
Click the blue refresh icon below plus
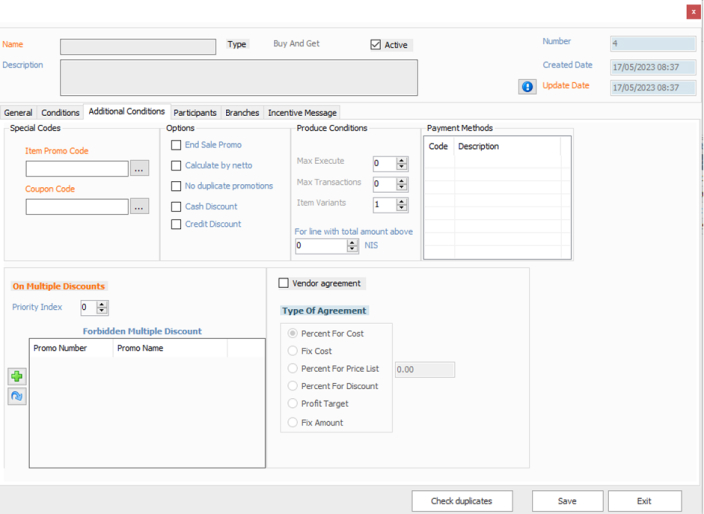click(x=17, y=396)
